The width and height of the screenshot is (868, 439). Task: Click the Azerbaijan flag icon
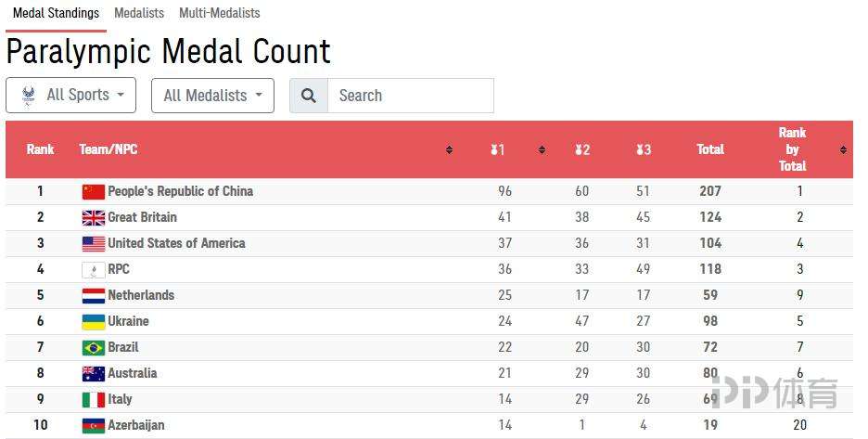pyautogui.click(x=94, y=426)
